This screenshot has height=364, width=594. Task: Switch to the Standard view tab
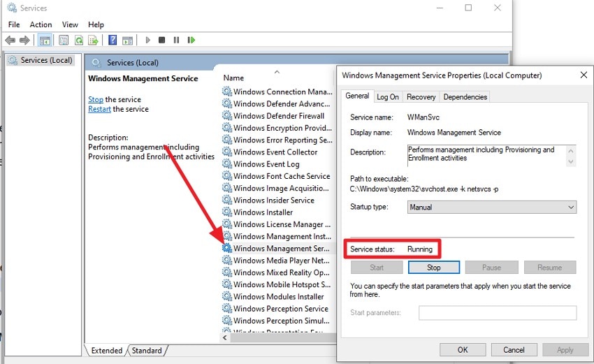tap(147, 350)
